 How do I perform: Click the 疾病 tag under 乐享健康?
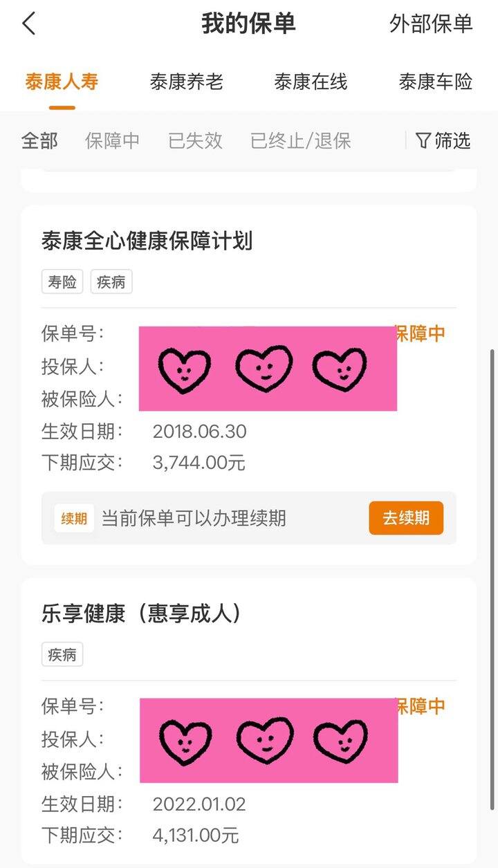62,654
